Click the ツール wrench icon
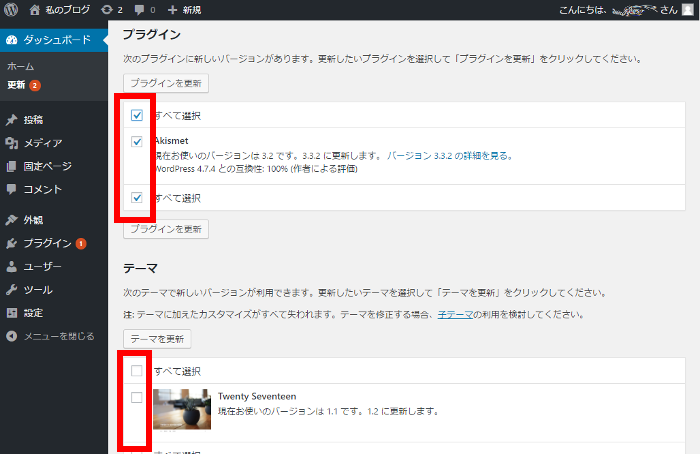Screen dimensions: 700x454 coord(12,290)
